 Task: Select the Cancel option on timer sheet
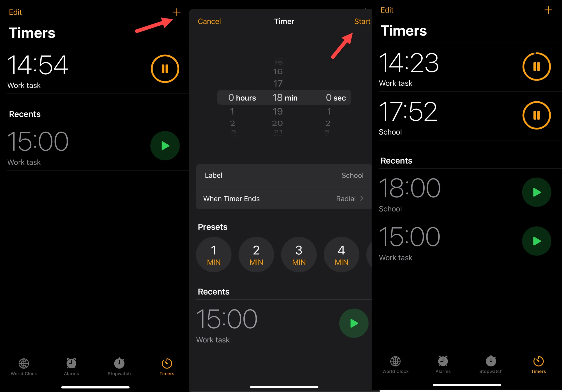coord(209,21)
